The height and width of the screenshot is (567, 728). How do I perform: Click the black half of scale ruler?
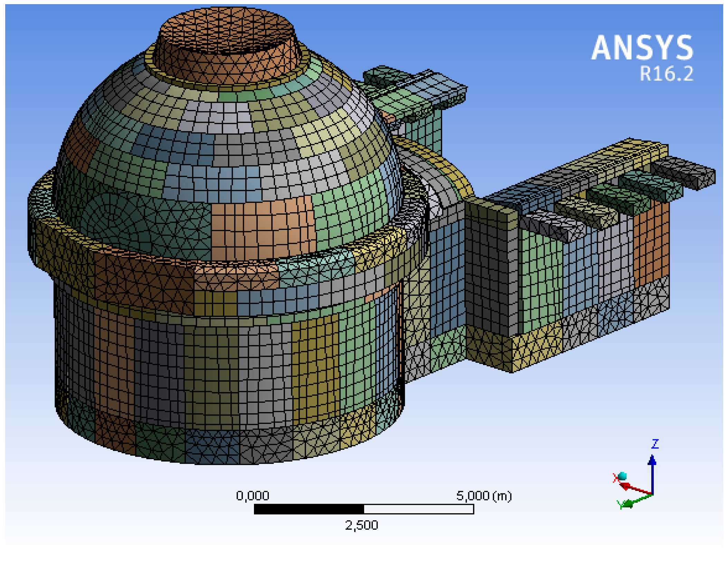point(309,509)
